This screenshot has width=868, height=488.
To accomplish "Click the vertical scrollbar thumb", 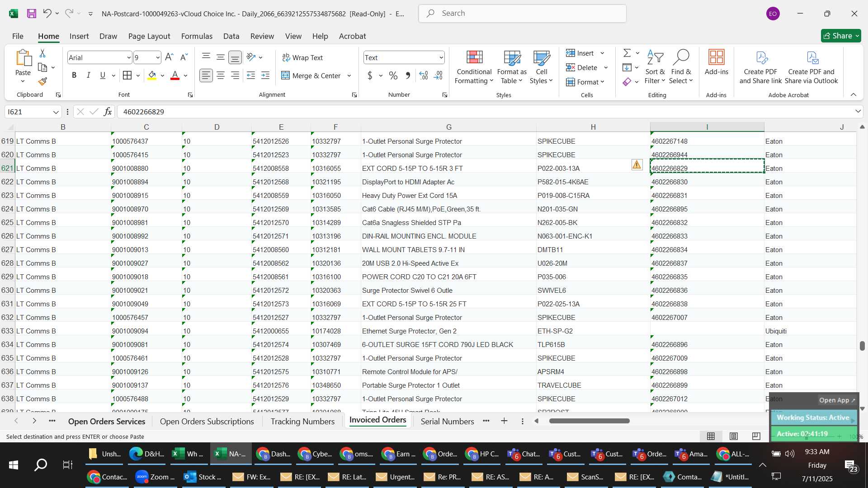I will [x=862, y=346].
